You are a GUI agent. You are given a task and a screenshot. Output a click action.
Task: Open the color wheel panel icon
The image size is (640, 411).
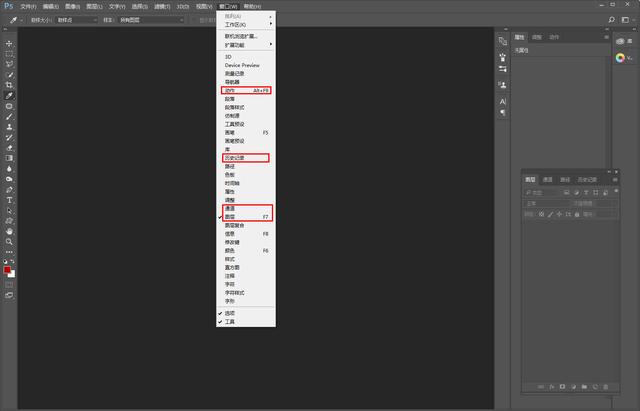[620, 58]
